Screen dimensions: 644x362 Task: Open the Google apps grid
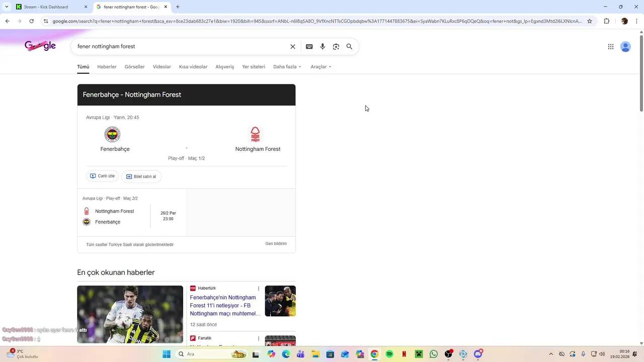pos(611,47)
